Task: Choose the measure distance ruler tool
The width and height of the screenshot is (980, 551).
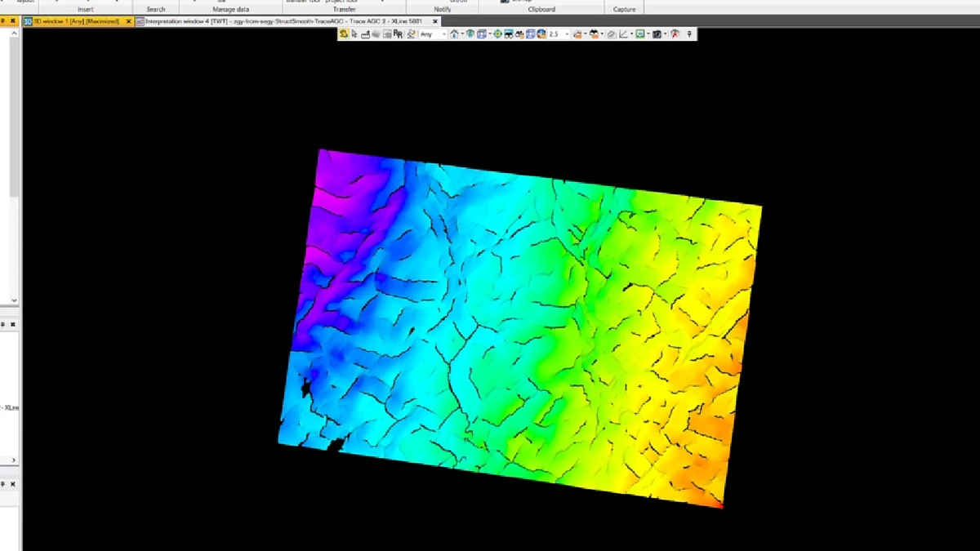Action: pyautogui.click(x=365, y=34)
